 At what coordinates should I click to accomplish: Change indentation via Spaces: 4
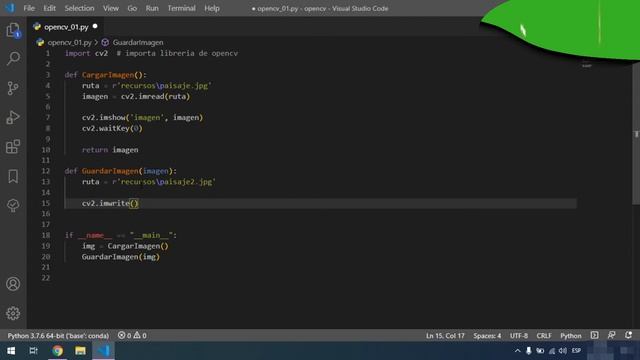487,336
